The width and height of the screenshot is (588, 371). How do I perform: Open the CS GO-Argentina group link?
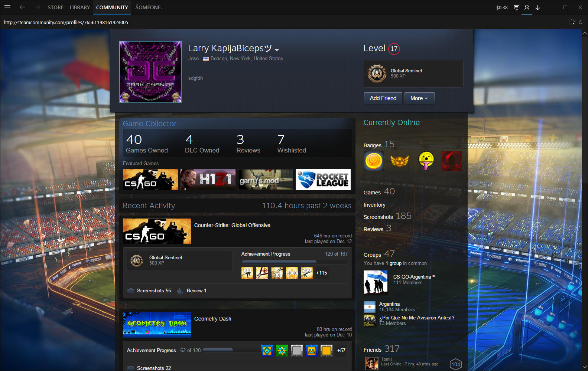414,277
